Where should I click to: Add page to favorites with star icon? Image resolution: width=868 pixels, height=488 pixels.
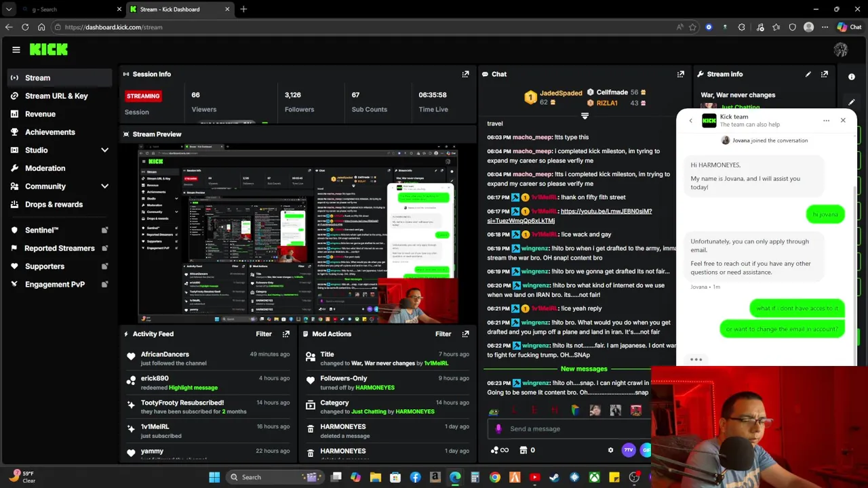pyautogui.click(x=692, y=27)
